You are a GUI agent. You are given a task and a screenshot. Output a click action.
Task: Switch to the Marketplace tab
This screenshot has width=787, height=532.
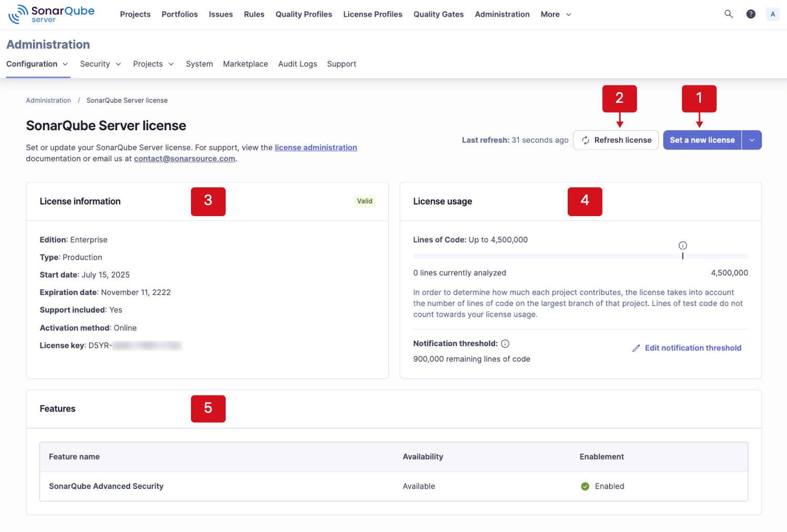pos(245,63)
